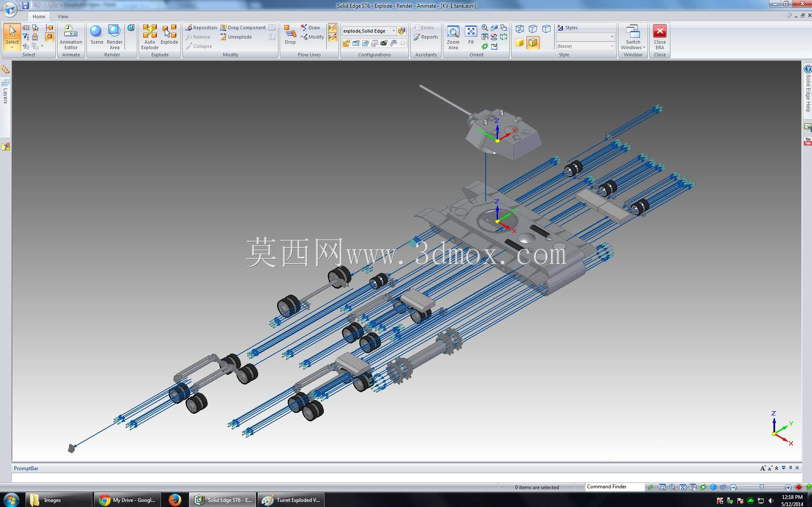Toggle the Select Manager option button

50,37
